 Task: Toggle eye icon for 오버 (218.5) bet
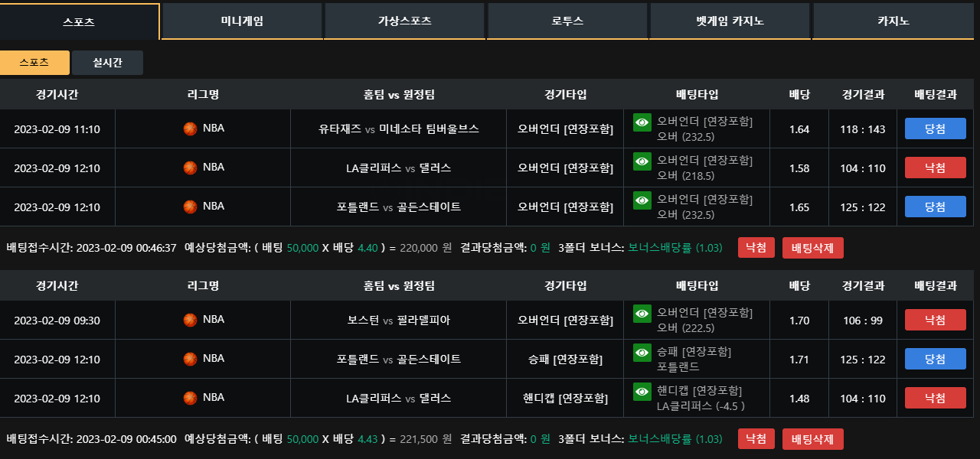pos(642,161)
